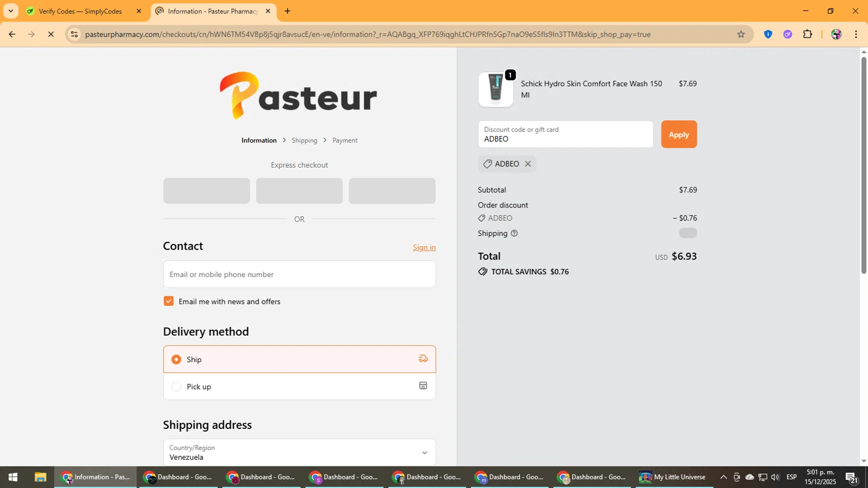Click the Information breadcrumb step
868x488 pixels.
tap(259, 141)
